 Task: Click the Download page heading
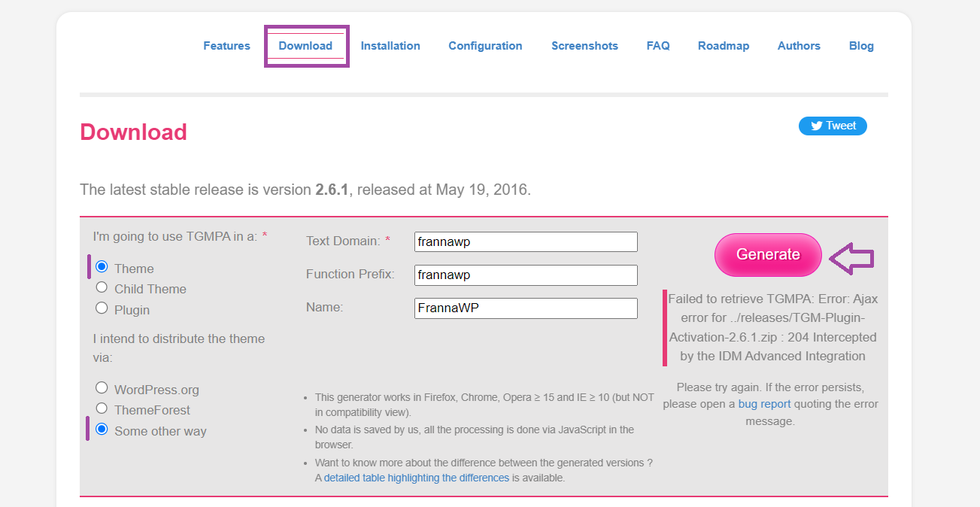[133, 132]
